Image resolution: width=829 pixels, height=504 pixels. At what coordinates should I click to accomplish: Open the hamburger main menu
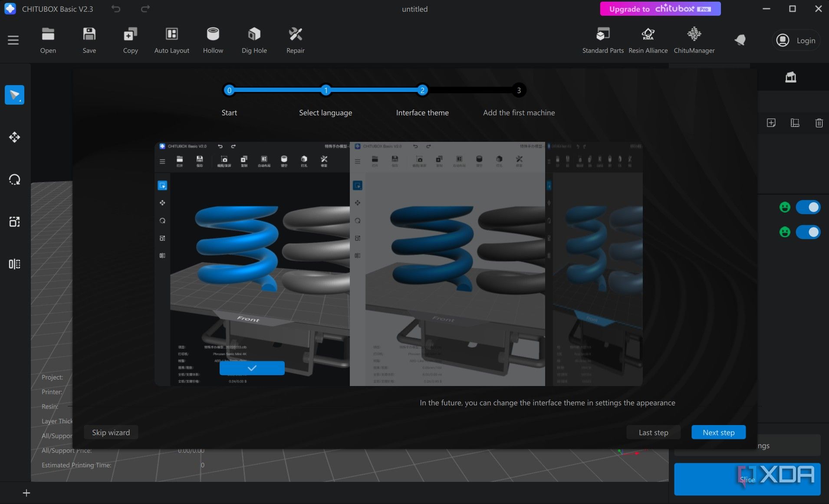(13, 40)
